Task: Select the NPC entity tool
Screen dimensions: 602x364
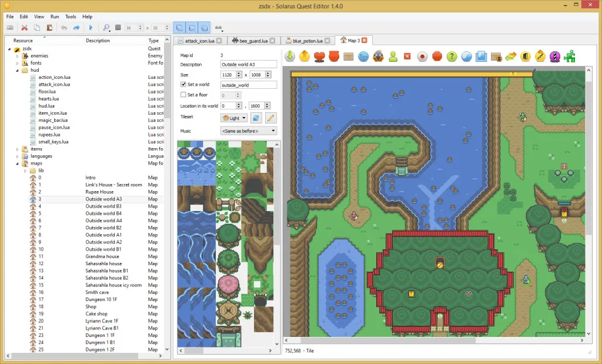Action: 393,56
